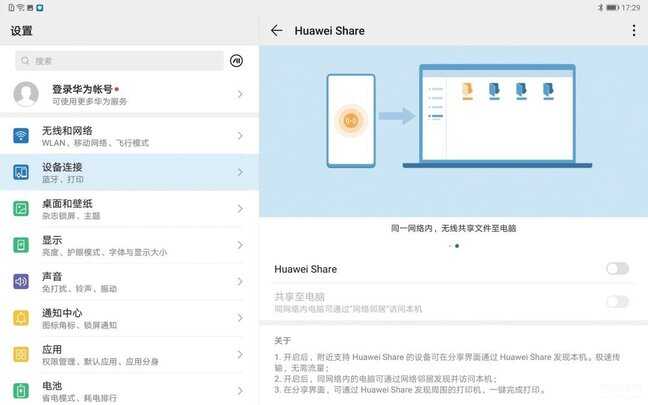Tap the voice assistant icon beside search
The width and height of the screenshot is (648, 405).
[x=236, y=61]
